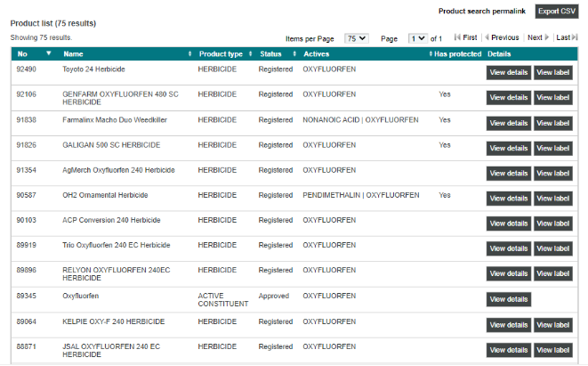This screenshot has width=588, height=366.
Task: Click the OH2 Ornamental Herbicide name
Action: coord(105,195)
